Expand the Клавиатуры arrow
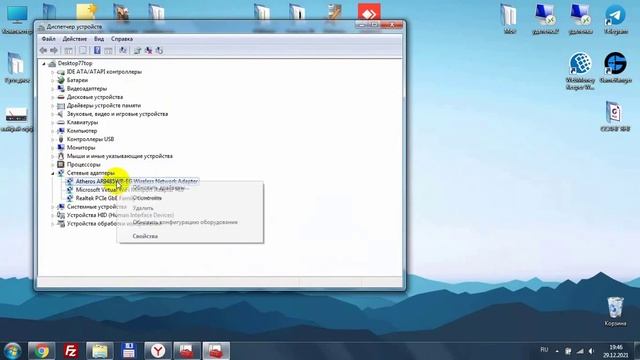The width and height of the screenshot is (640, 360). click(53, 122)
